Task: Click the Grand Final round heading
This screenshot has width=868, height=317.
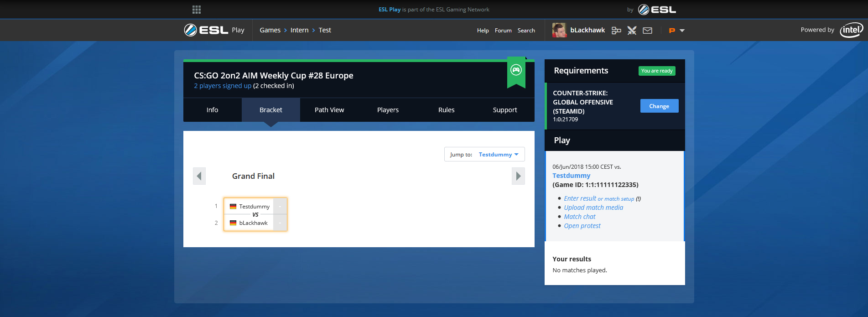Action: pyautogui.click(x=253, y=176)
